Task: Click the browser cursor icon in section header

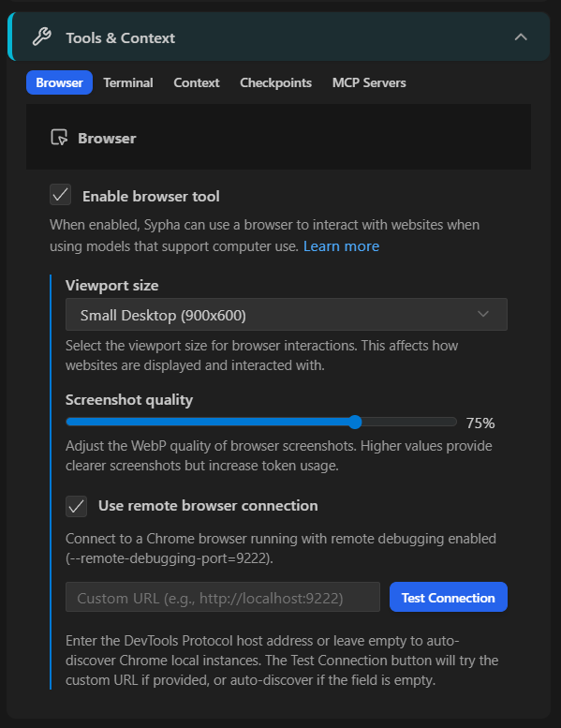Action: (x=59, y=138)
